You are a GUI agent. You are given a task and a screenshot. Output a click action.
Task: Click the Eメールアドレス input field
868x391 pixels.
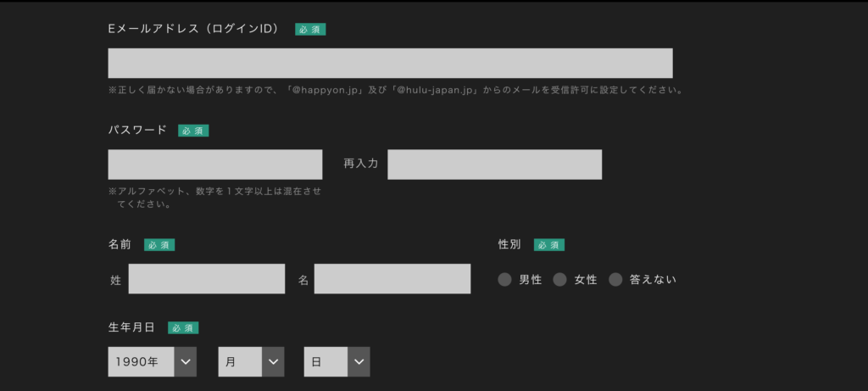(x=390, y=63)
